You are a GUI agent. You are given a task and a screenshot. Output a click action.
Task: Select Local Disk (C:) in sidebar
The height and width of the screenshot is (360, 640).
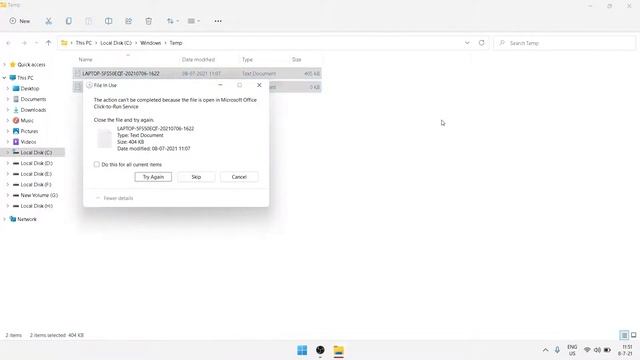pos(36,152)
